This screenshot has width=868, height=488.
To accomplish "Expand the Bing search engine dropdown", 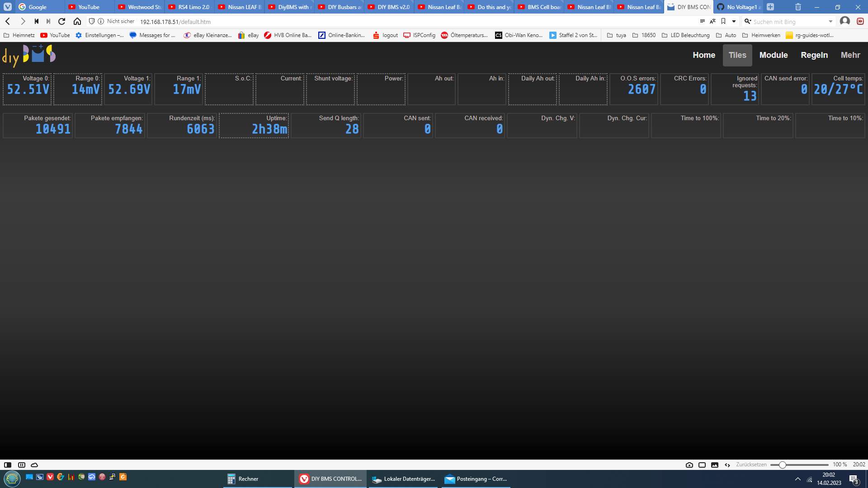I will pos(830,21).
